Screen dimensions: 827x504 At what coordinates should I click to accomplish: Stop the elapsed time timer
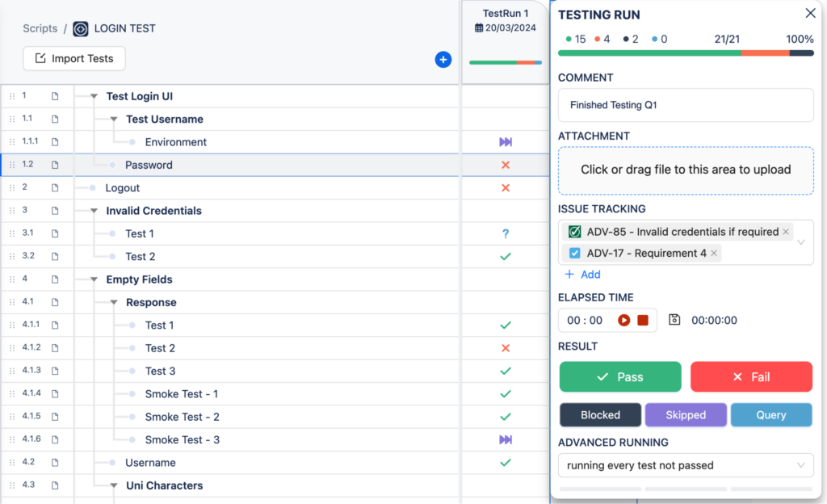[641, 320]
